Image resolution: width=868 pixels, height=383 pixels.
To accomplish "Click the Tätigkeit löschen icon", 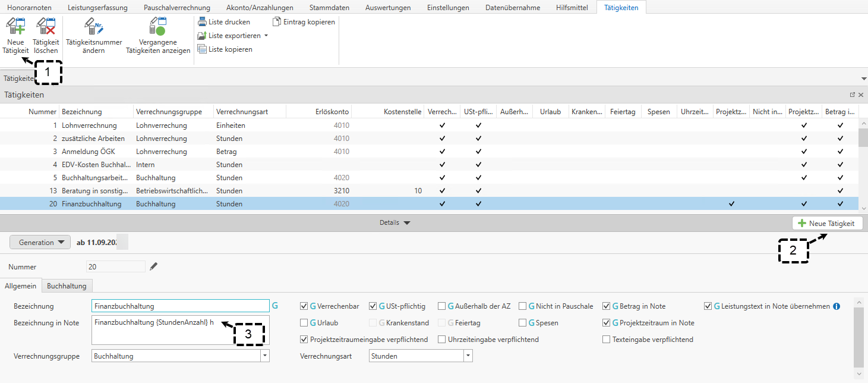I will point(46,27).
